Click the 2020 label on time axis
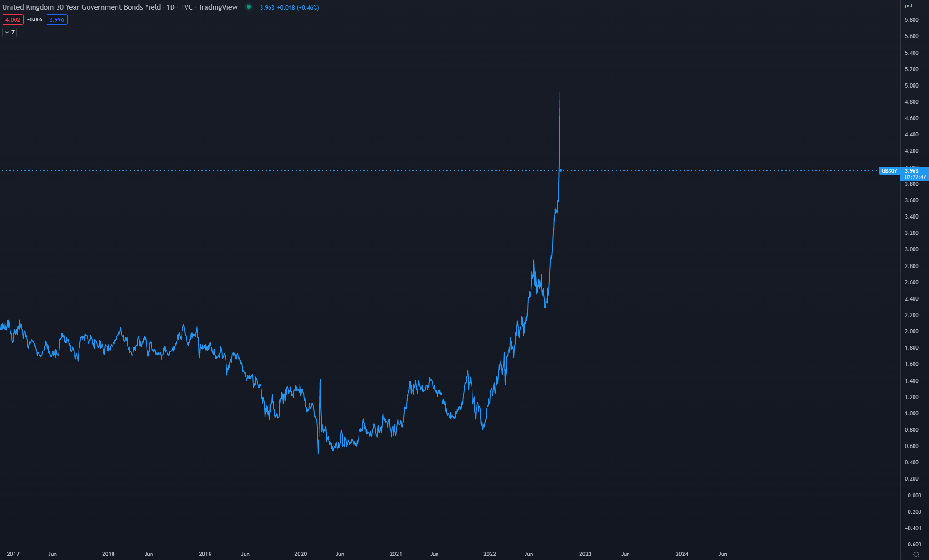This screenshot has height=560, width=929. [x=300, y=554]
